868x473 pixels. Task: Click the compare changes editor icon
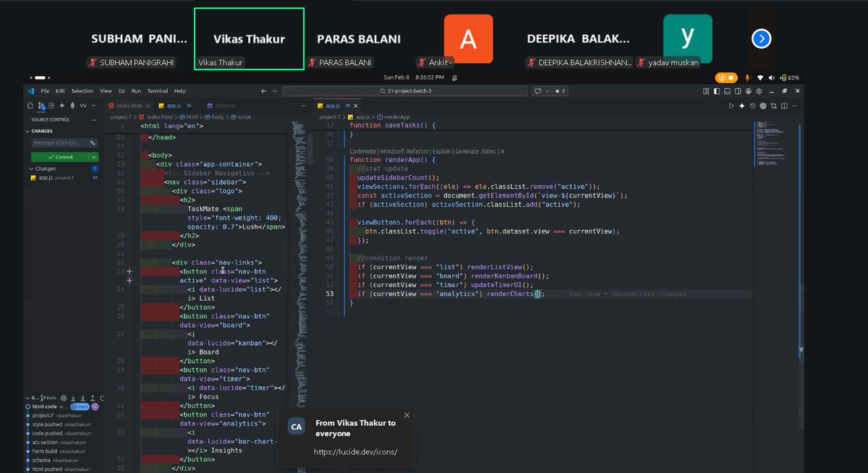[773, 106]
